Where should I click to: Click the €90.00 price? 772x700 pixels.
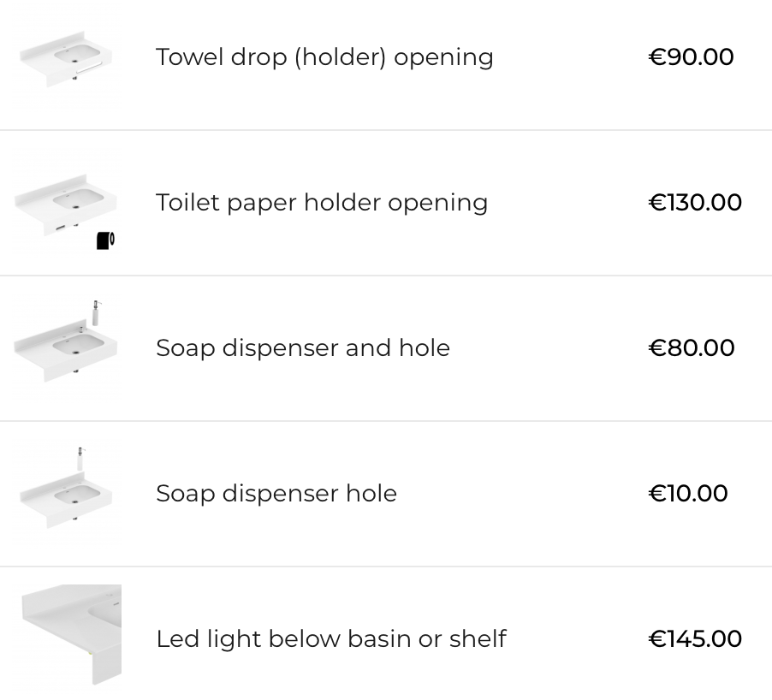(692, 57)
